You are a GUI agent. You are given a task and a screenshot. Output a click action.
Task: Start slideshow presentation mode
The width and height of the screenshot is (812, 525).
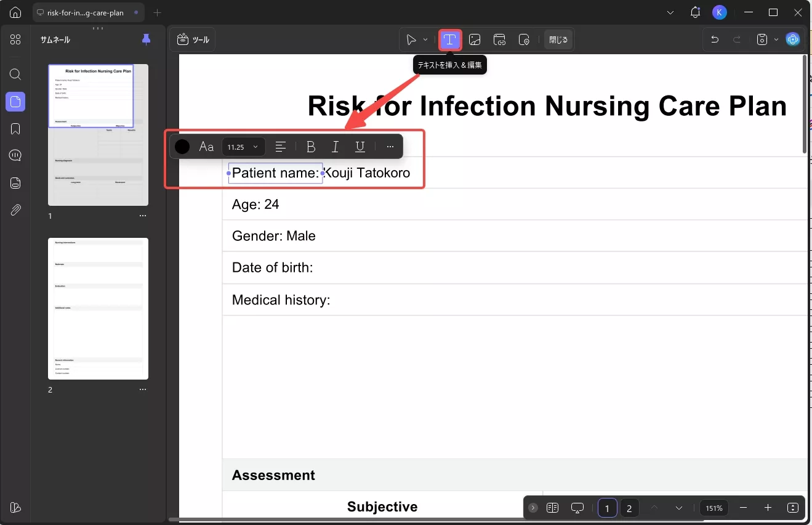[x=577, y=508]
